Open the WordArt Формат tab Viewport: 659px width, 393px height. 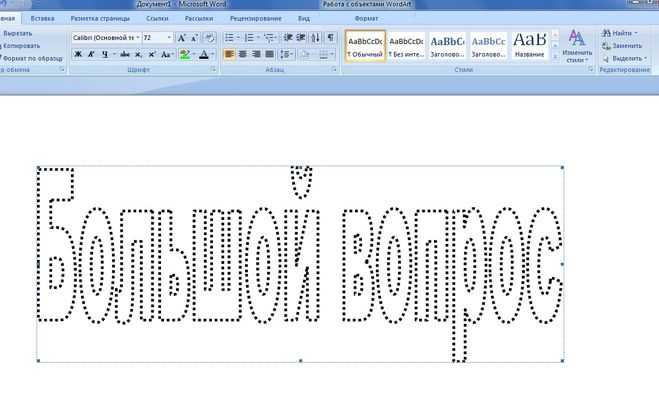(x=366, y=18)
